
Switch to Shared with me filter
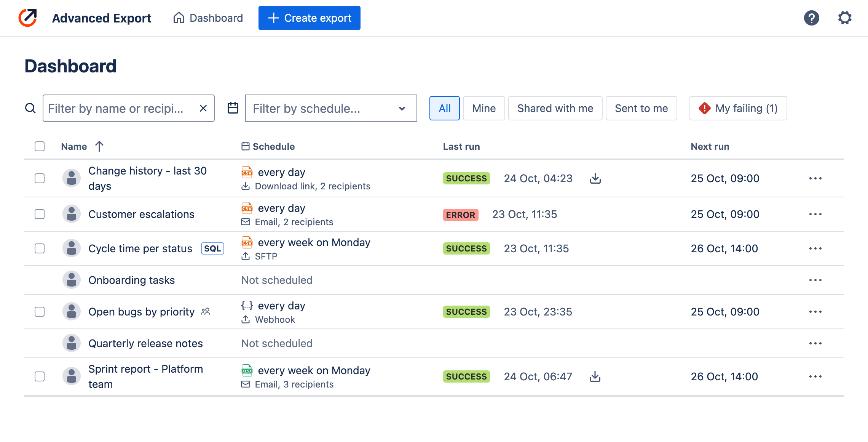pos(555,108)
